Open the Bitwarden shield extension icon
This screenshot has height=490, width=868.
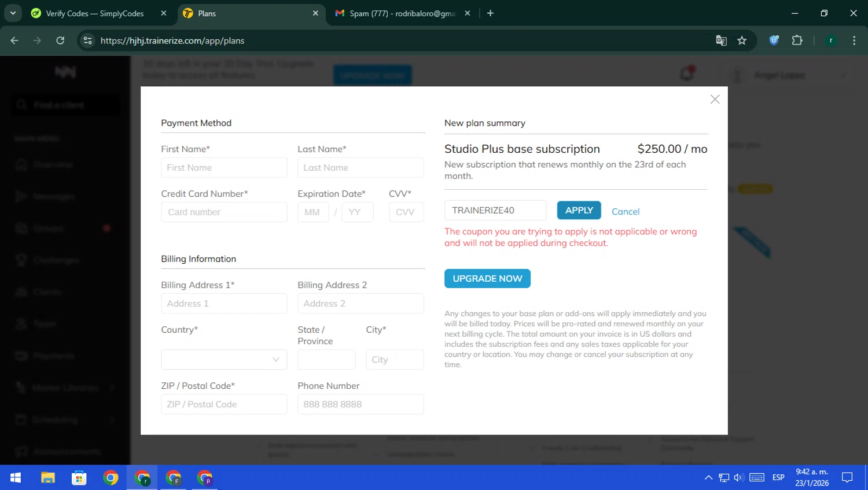(x=774, y=40)
